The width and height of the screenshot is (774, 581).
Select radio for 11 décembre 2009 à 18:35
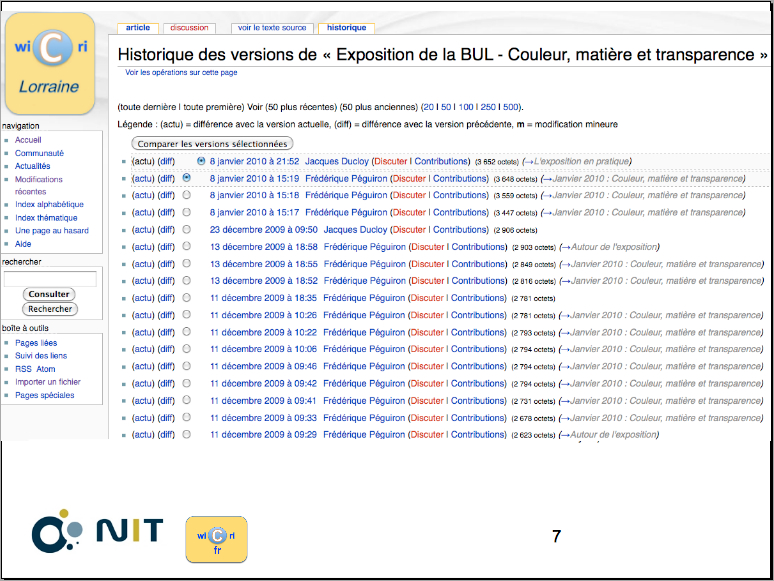pyautogui.click(x=187, y=298)
